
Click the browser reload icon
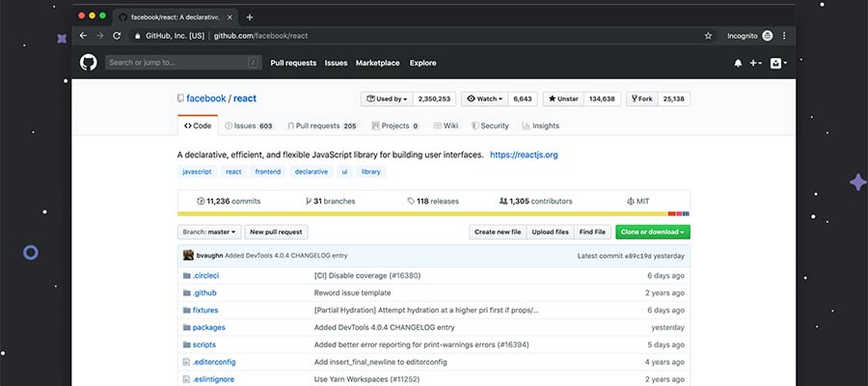[117, 36]
